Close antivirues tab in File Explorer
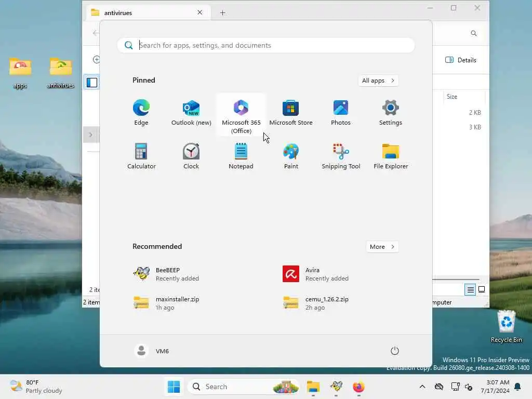 click(200, 12)
